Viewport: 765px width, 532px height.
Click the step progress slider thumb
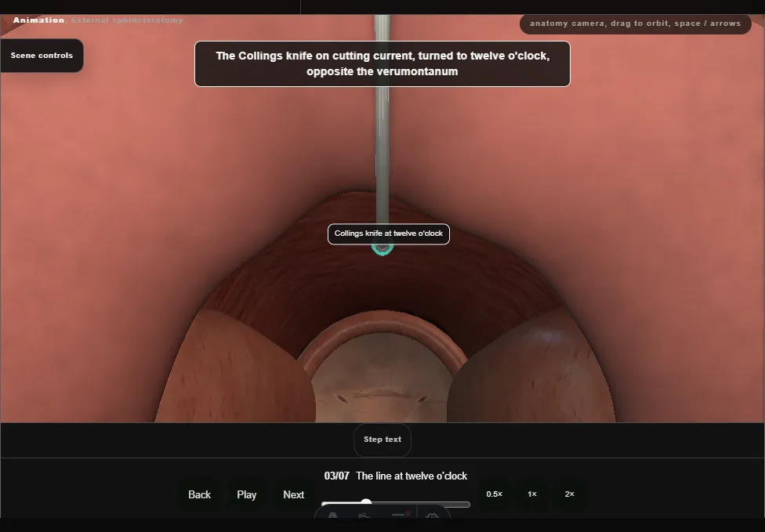pos(366,502)
